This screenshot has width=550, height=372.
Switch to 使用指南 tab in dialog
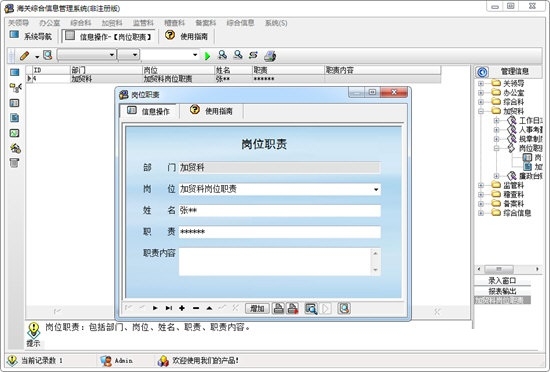212,111
